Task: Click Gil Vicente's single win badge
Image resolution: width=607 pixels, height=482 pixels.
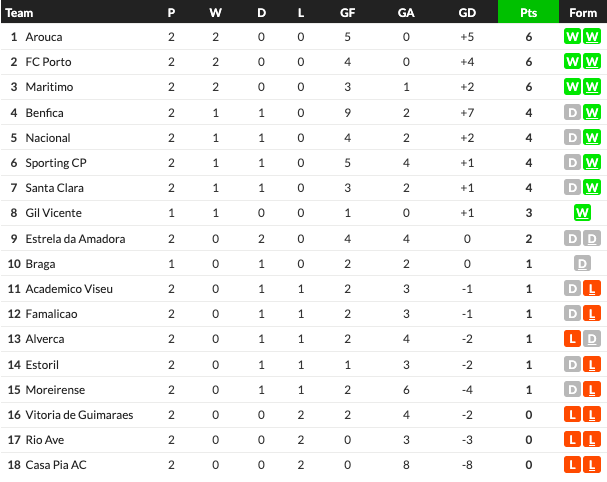Action: click(582, 213)
